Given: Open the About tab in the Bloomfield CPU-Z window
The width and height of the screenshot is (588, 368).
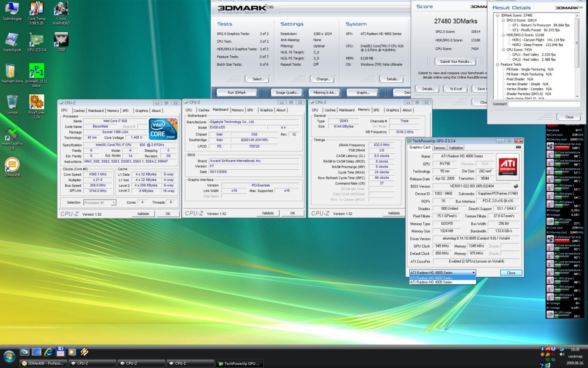Looking at the screenshot, I should click(x=156, y=110).
